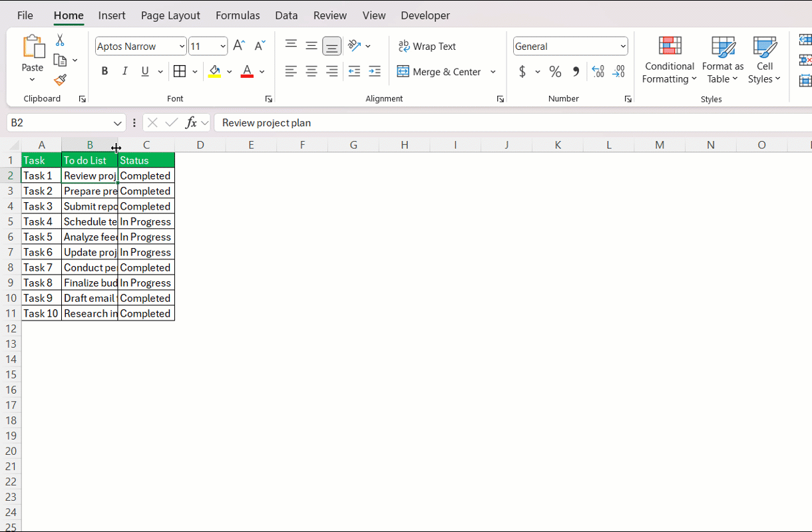Screen dimensions: 812x532
Task: Open the File tab
Action: [25, 15]
